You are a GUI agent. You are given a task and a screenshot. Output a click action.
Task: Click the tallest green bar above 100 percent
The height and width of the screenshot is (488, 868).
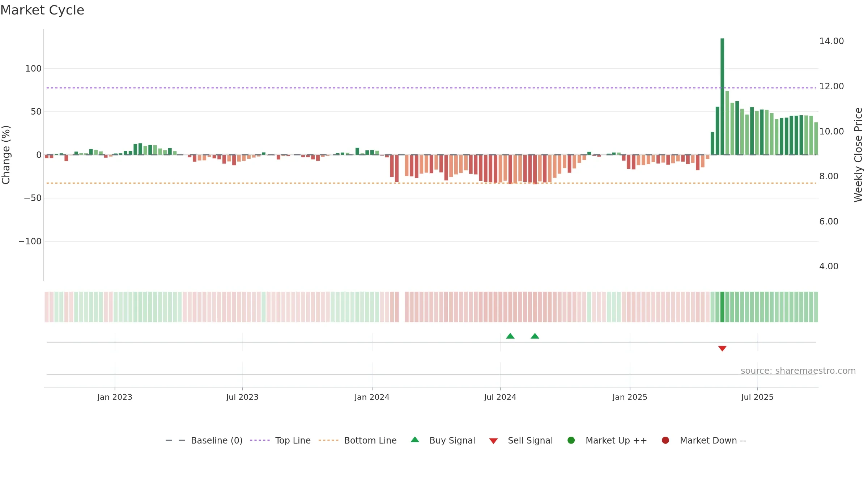pos(722,97)
